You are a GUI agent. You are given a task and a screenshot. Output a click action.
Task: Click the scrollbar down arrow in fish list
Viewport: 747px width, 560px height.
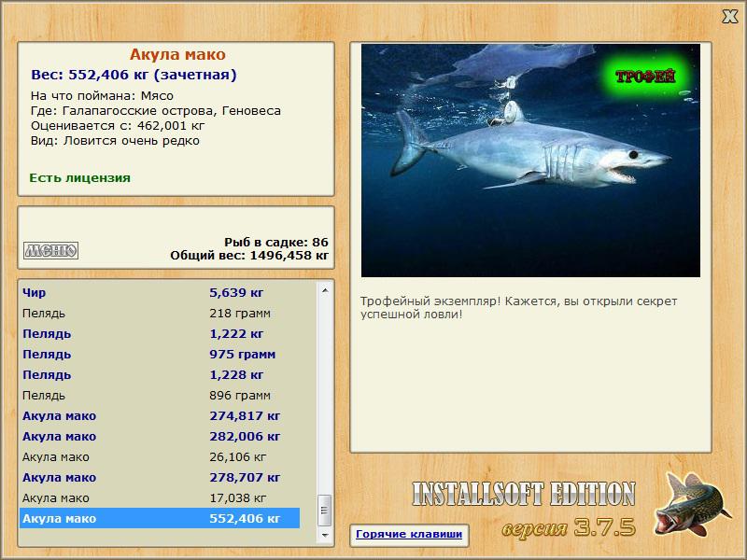point(325,536)
